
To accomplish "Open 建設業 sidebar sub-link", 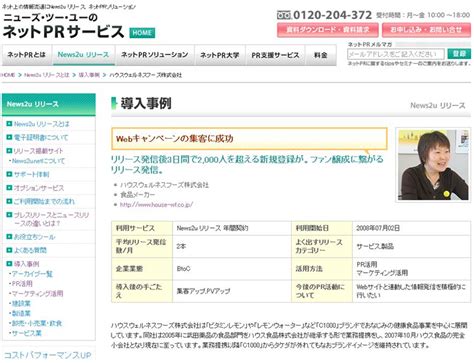I will coord(21,304).
